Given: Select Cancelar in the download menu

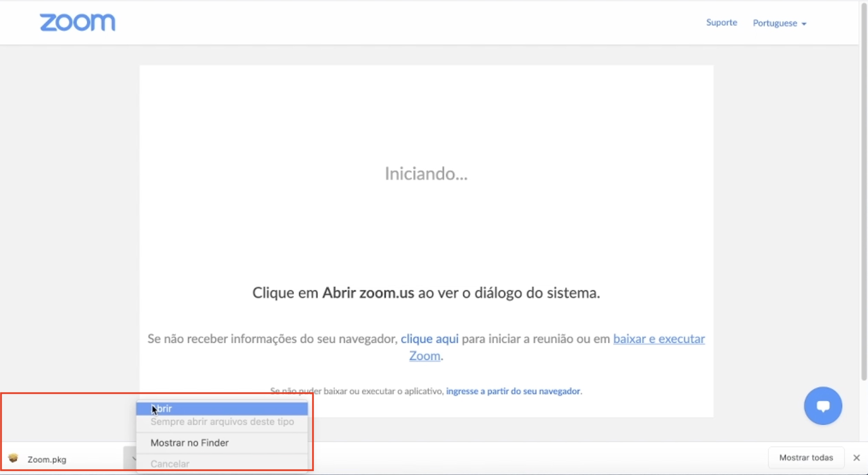Looking at the screenshot, I should (x=222, y=463).
